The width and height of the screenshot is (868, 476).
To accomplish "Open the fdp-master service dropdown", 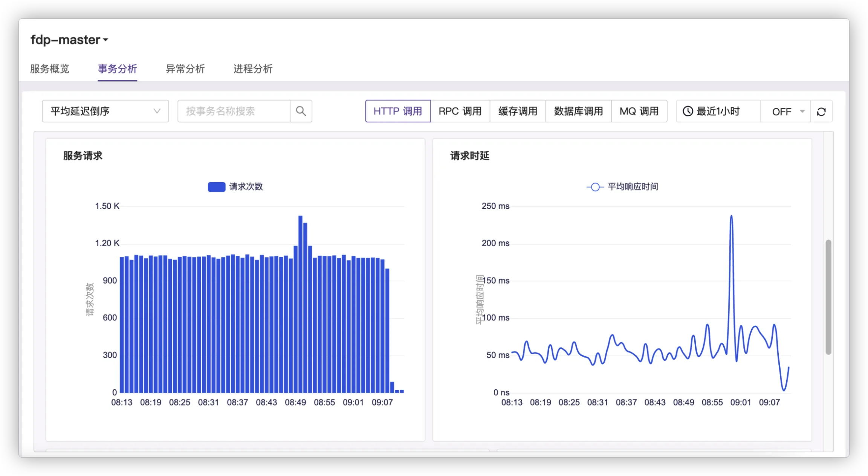I will [70, 40].
